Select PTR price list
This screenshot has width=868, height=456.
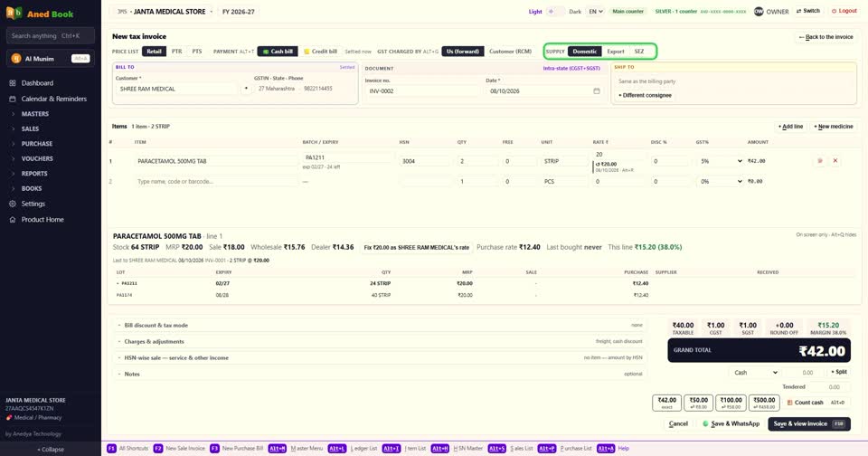[x=176, y=52]
